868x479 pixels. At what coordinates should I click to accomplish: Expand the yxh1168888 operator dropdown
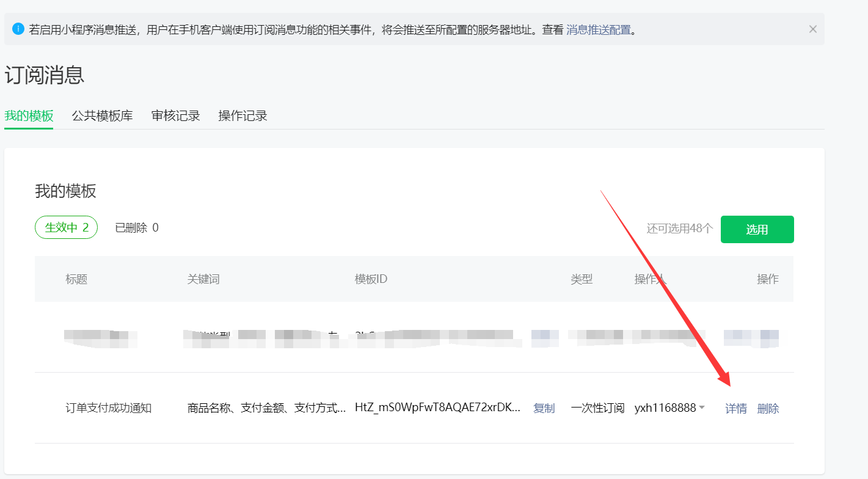coord(670,408)
